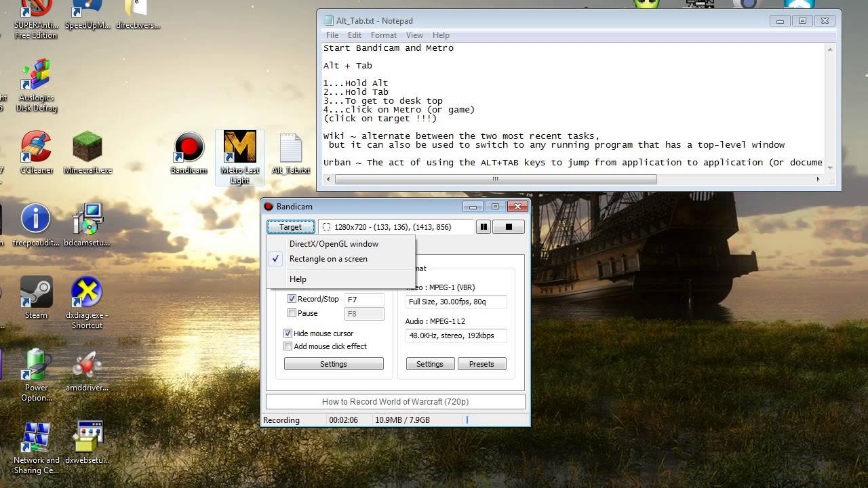Click the 48.0KHz, stereo, 192kbps field
The width and height of the screenshot is (868, 488).
tap(456, 335)
